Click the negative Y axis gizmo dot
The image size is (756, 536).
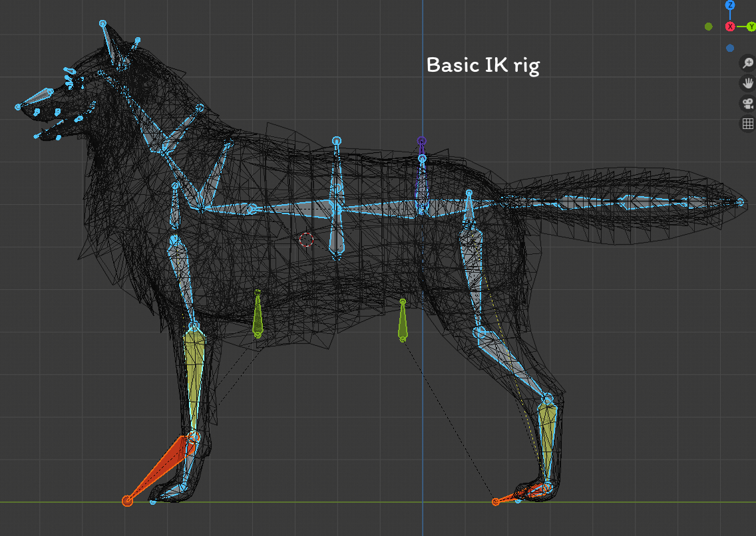click(708, 27)
